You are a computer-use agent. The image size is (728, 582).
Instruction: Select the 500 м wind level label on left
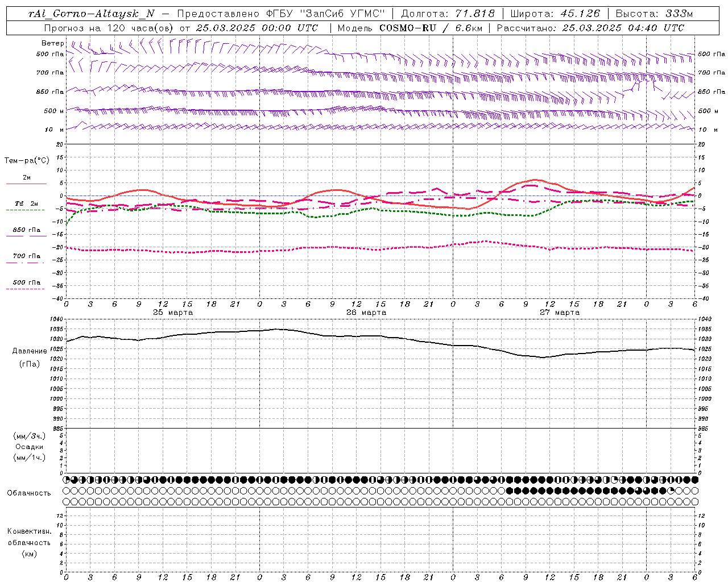[53, 111]
